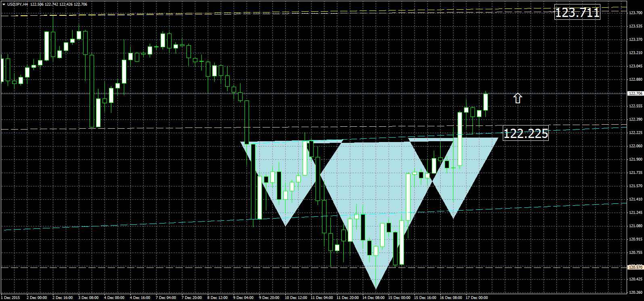The width and height of the screenshot is (644, 301).
Task: Click the 7 Dec 20:00 time label
Action: point(192,298)
